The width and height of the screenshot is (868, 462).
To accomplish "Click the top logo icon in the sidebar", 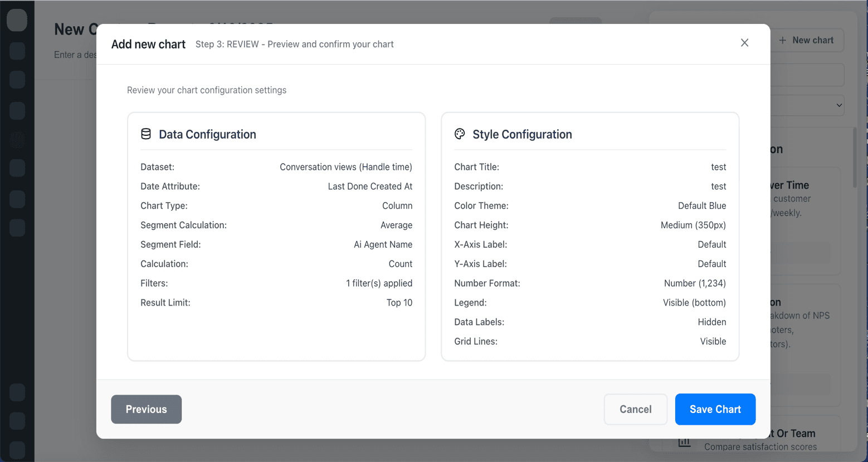I will click(17, 20).
